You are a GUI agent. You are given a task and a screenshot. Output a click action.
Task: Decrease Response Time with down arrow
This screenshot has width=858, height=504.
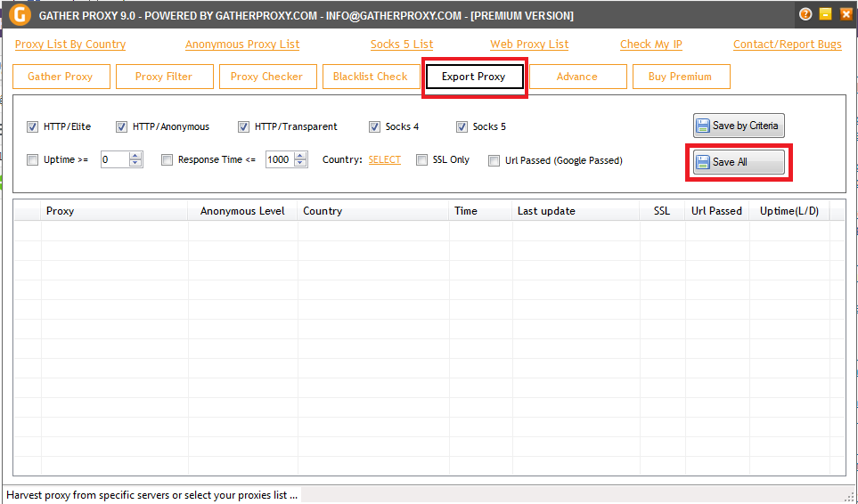coord(300,163)
